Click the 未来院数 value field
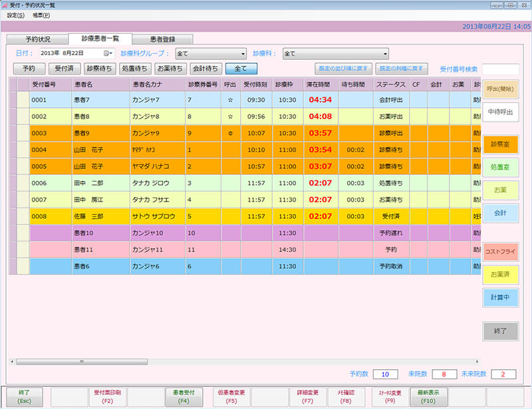Viewport: 532px width, 409px height. [503, 374]
